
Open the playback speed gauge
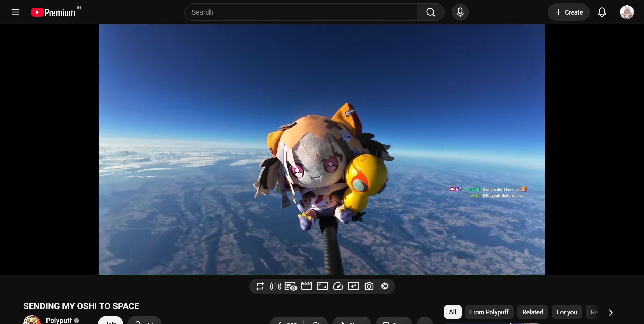pos(338,286)
